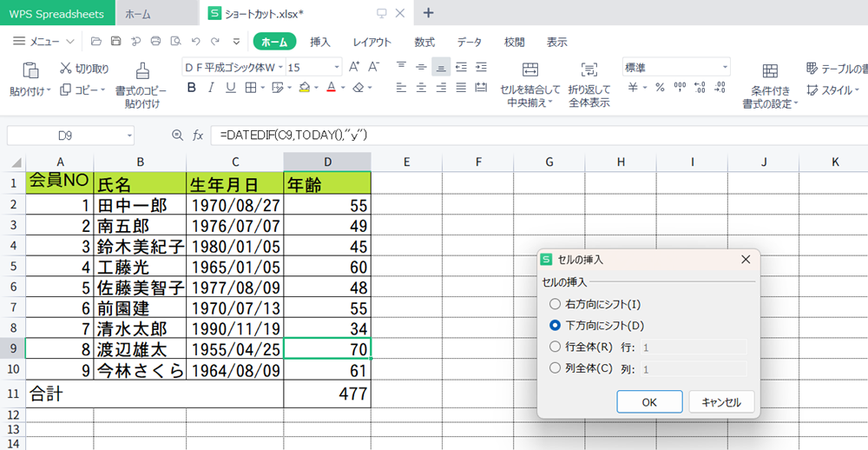Open the font name dropdown
Image resolution: width=868 pixels, height=450 pixels.
[280, 68]
